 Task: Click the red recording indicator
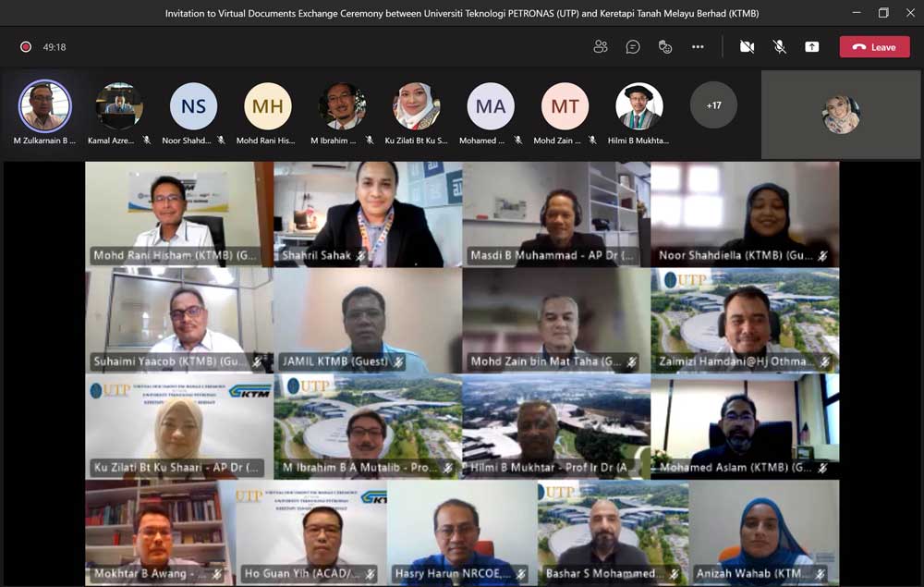25,46
